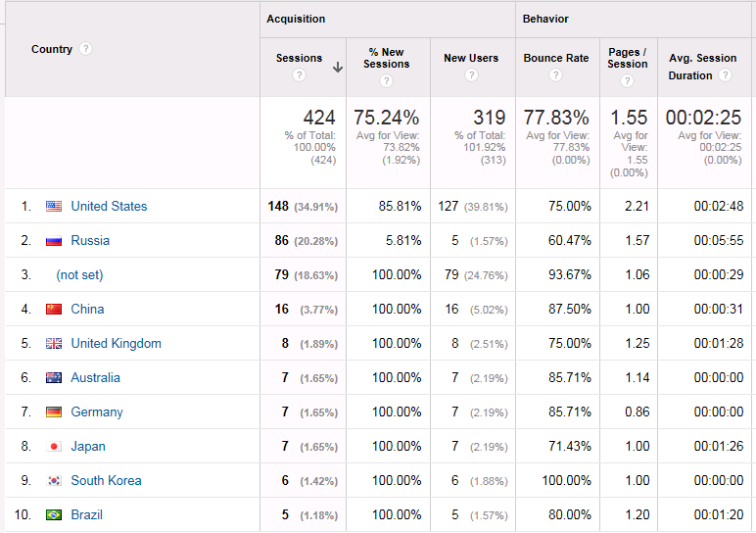The image size is (756, 533).
Task: Click the Sessions column help icon
Action: click(299, 75)
